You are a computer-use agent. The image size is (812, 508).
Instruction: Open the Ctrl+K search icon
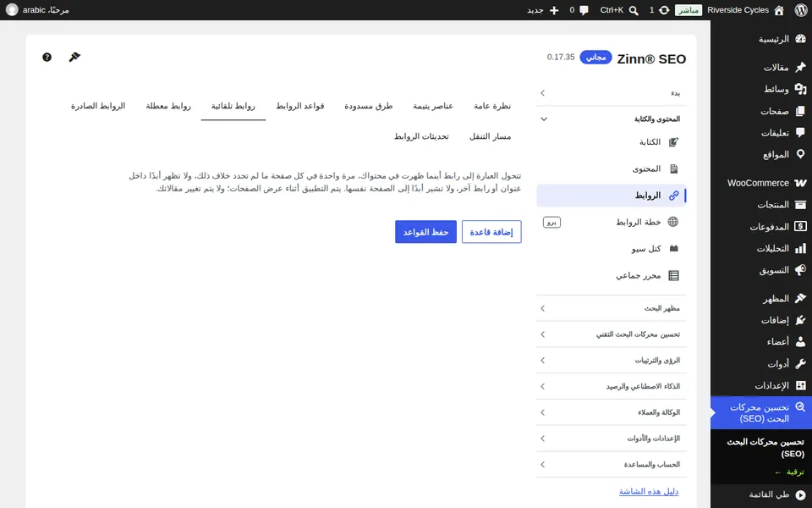click(634, 10)
